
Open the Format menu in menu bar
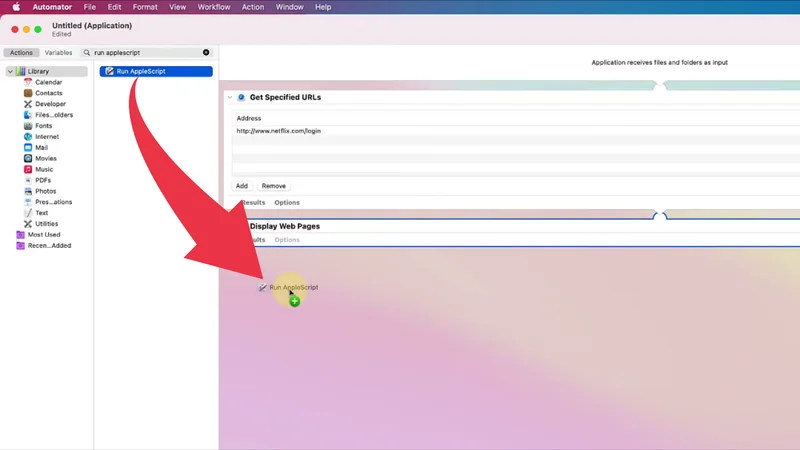point(145,7)
